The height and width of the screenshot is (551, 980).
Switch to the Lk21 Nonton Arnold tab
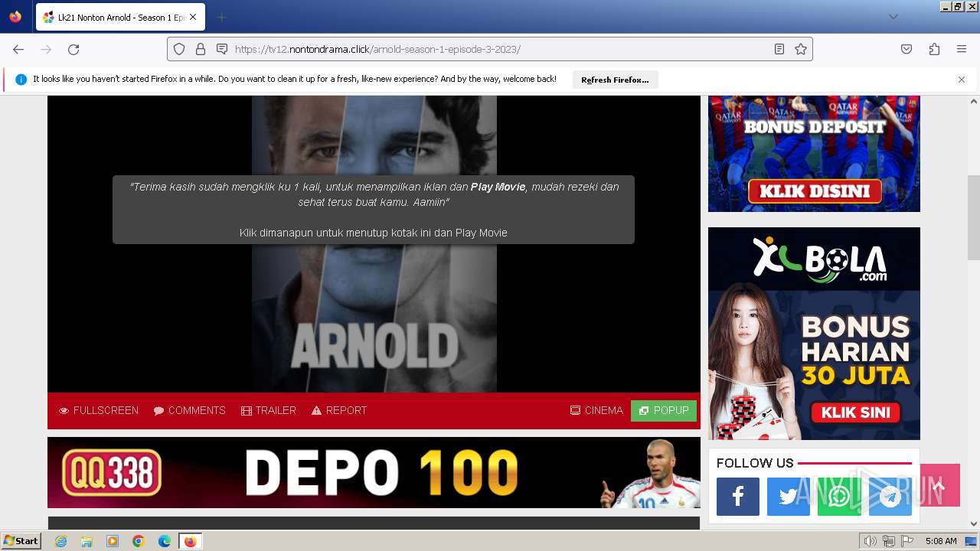point(120,17)
